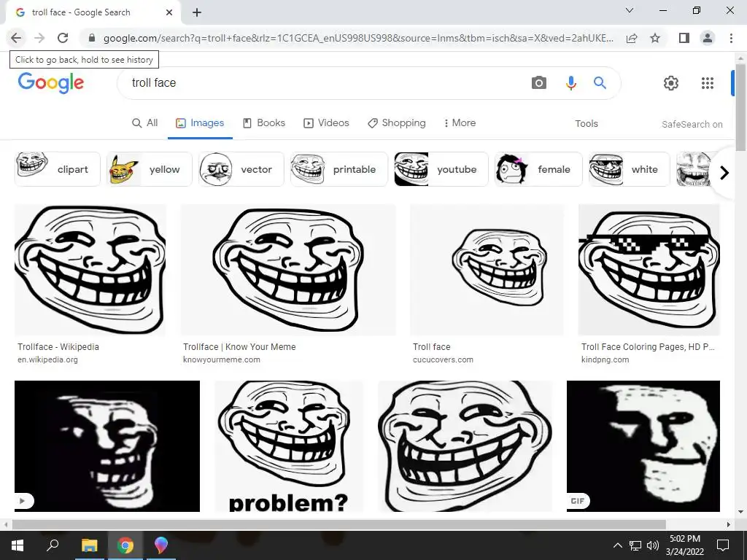Switch to the Shopping tab
Image resolution: width=747 pixels, height=560 pixels.
397,122
